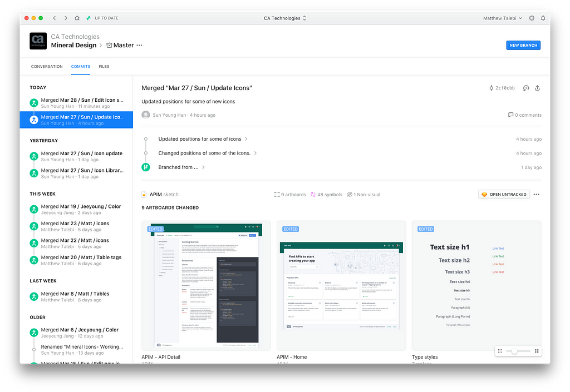Viewport: 570px width, 392px height.
Task: Click the CA Technologies logo
Action: pos(38,41)
